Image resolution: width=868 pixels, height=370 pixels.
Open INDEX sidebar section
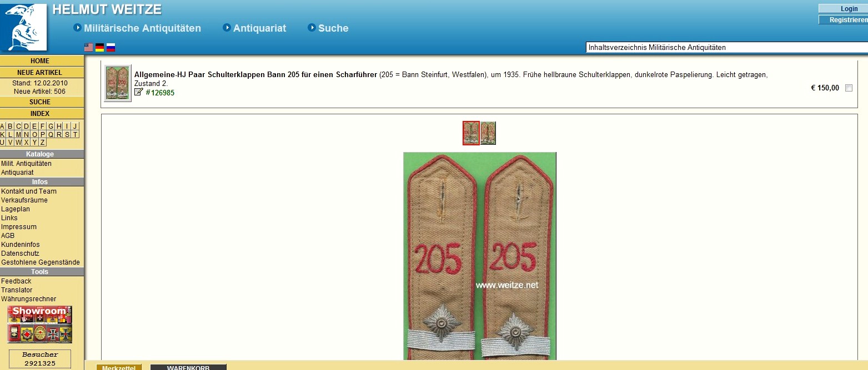[40, 114]
